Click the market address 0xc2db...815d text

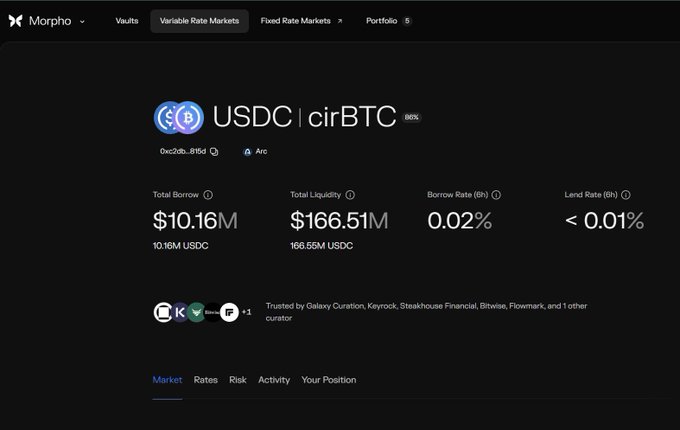(183, 151)
